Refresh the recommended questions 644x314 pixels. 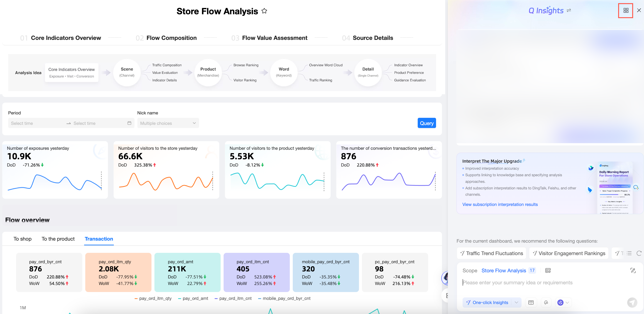coord(639,253)
